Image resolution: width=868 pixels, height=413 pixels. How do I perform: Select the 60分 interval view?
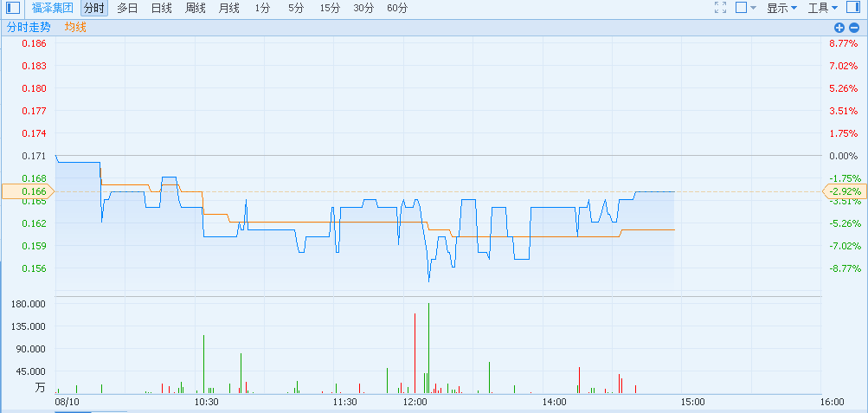(397, 8)
